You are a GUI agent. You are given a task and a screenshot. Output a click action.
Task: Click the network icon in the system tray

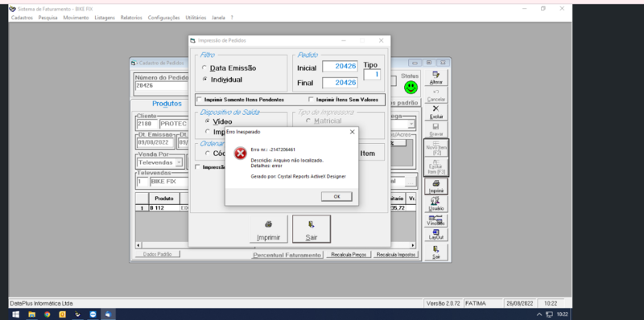550,314
